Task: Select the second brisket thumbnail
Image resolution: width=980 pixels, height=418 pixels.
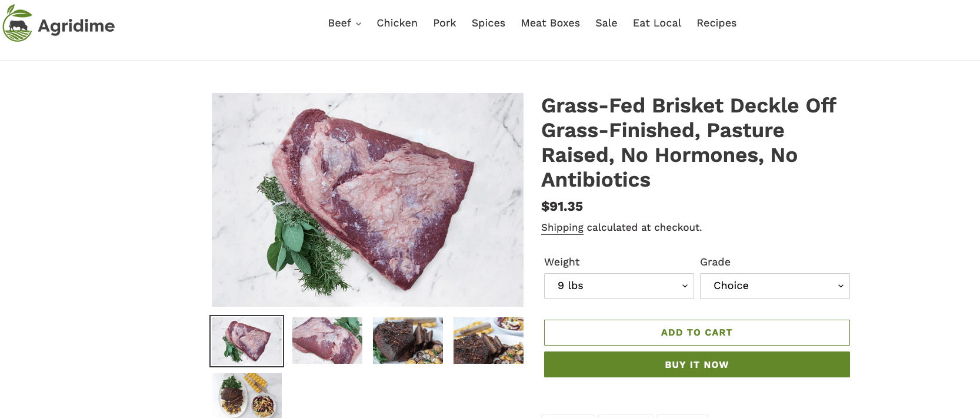Action: (x=327, y=340)
